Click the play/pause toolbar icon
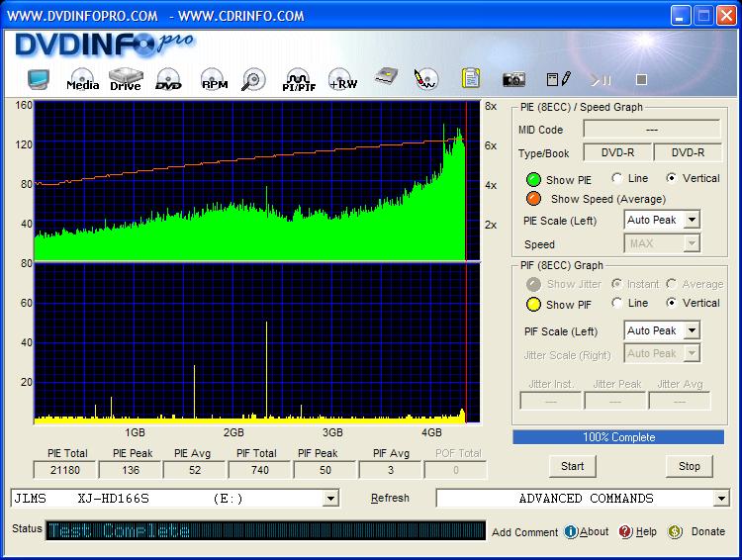 click(601, 80)
